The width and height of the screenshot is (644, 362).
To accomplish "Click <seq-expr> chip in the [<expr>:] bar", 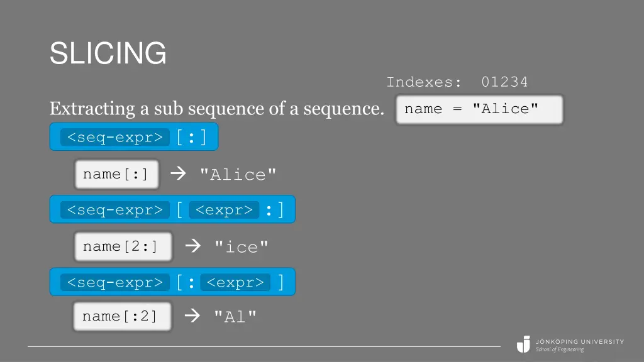I will point(115,210).
